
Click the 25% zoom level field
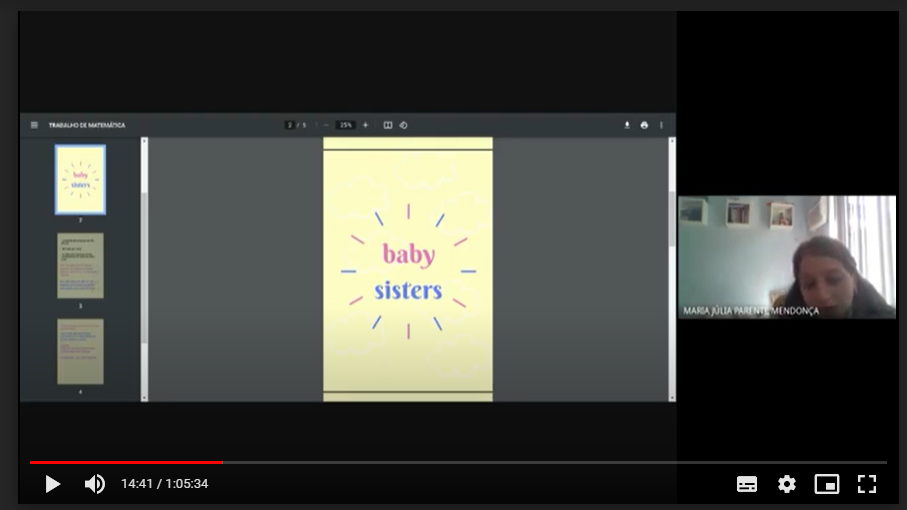pos(346,125)
